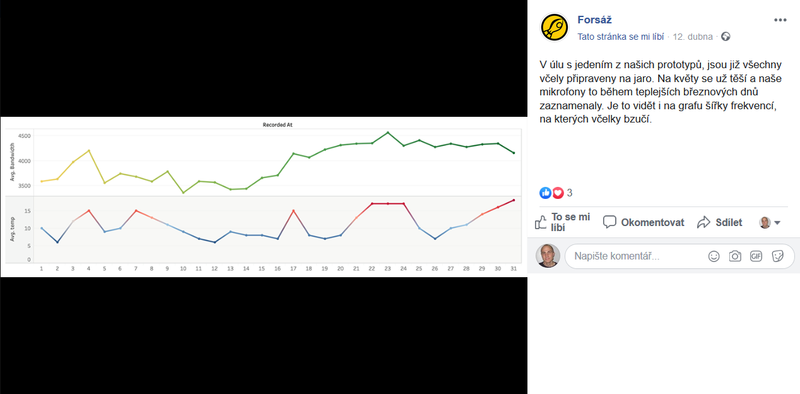Viewport: 800px width, 394px height.
Task: Click the Sdílet share button
Action: (719, 223)
